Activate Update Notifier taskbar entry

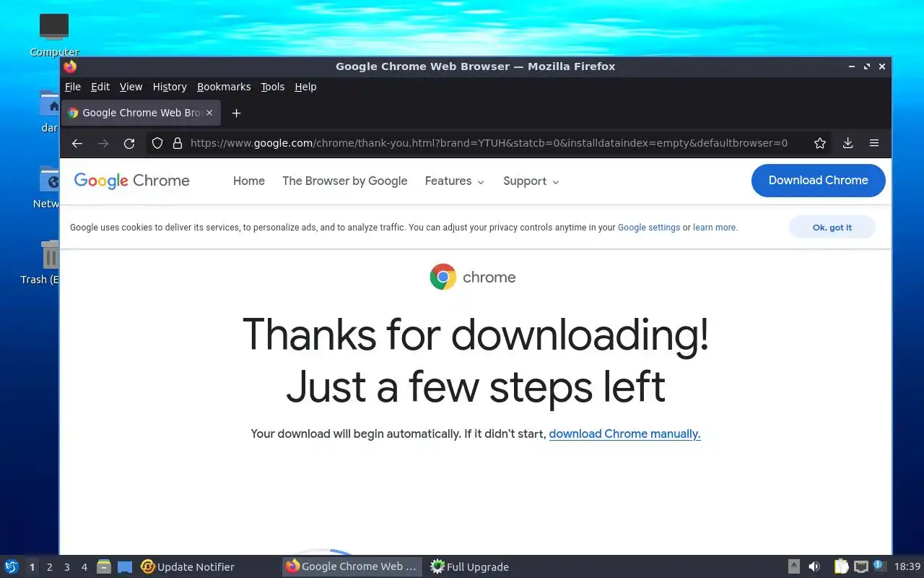[x=208, y=566]
